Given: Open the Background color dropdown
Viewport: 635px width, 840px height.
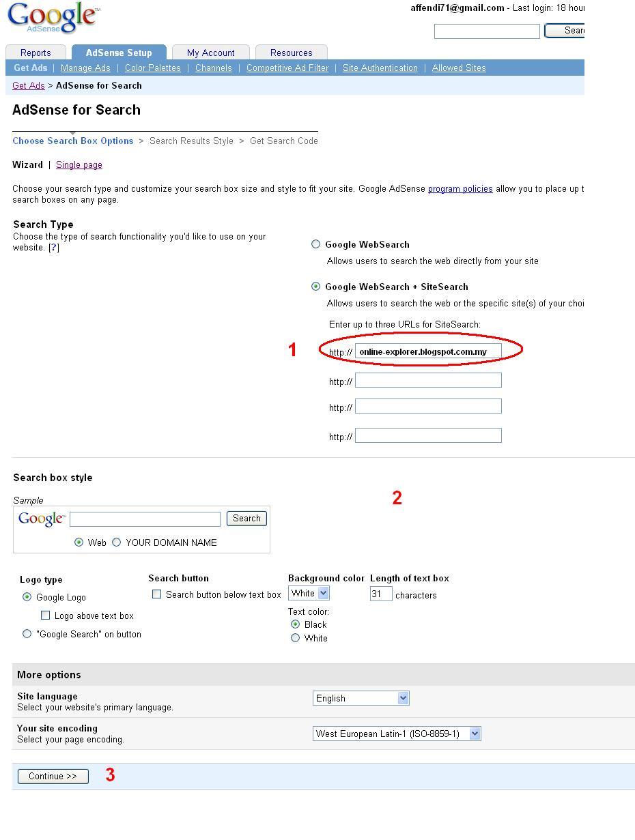Looking at the screenshot, I should click(309, 593).
